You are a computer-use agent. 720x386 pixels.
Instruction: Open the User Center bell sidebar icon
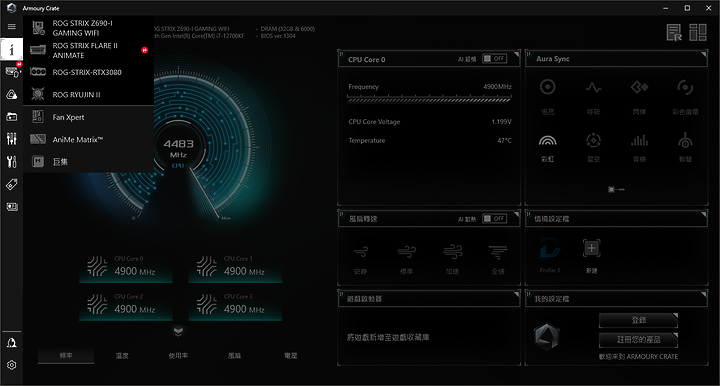(x=11, y=343)
